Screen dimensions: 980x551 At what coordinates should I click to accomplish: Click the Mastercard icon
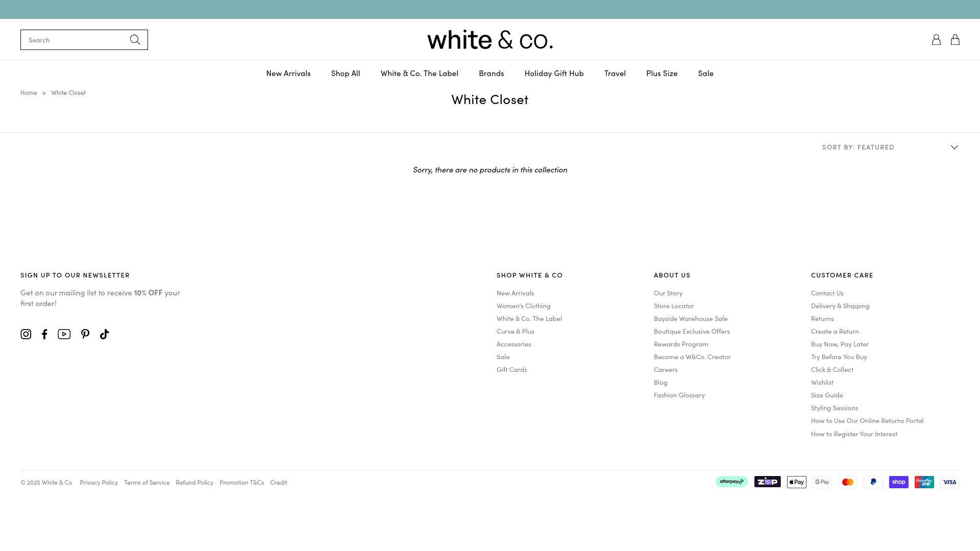pyautogui.click(x=848, y=482)
